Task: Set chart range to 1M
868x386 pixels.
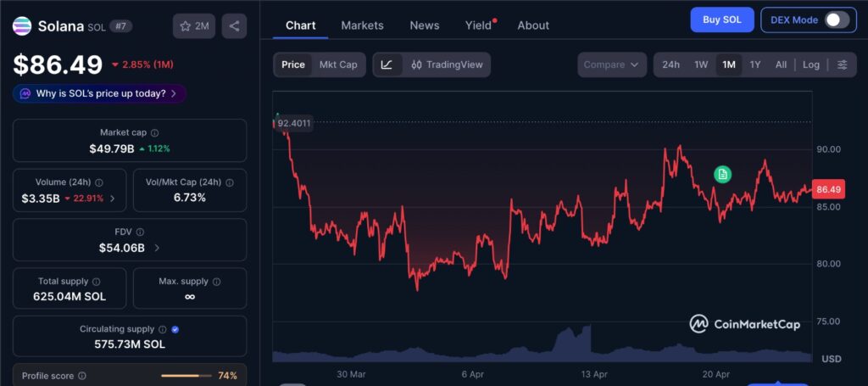Action: pyautogui.click(x=729, y=64)
